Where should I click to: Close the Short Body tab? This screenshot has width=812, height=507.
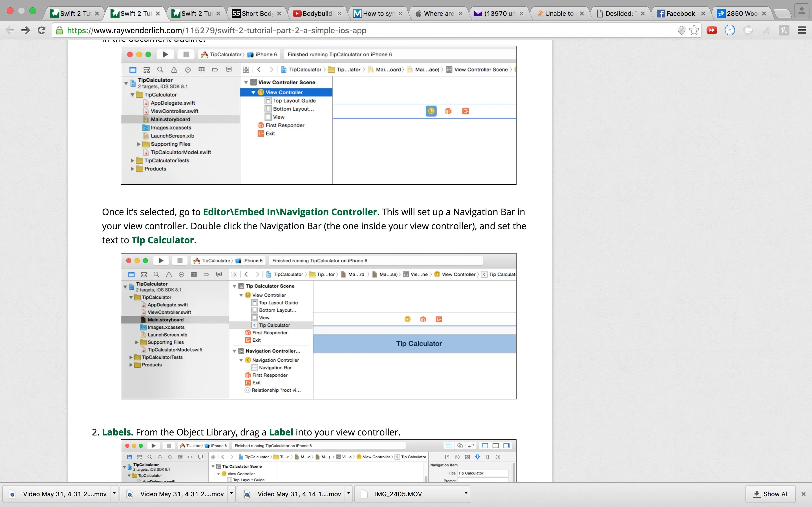(x=279, y=14)
